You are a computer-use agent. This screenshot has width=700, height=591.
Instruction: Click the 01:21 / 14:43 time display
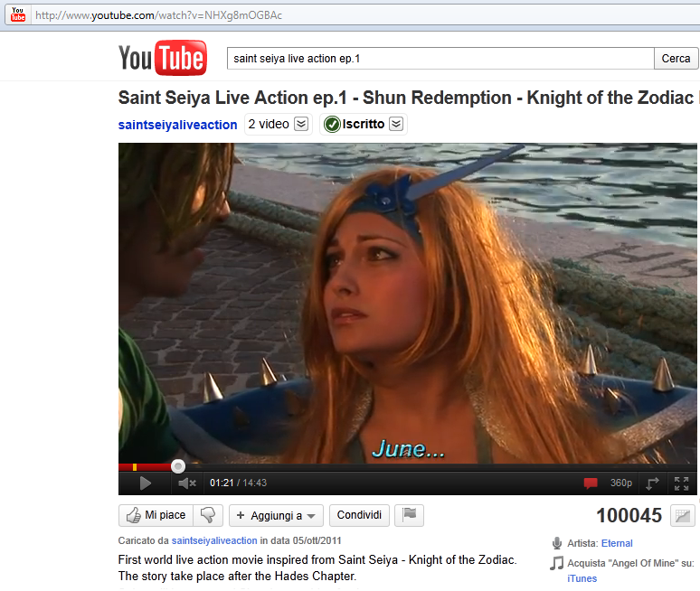pyautogui.click(x=238, y=483)
